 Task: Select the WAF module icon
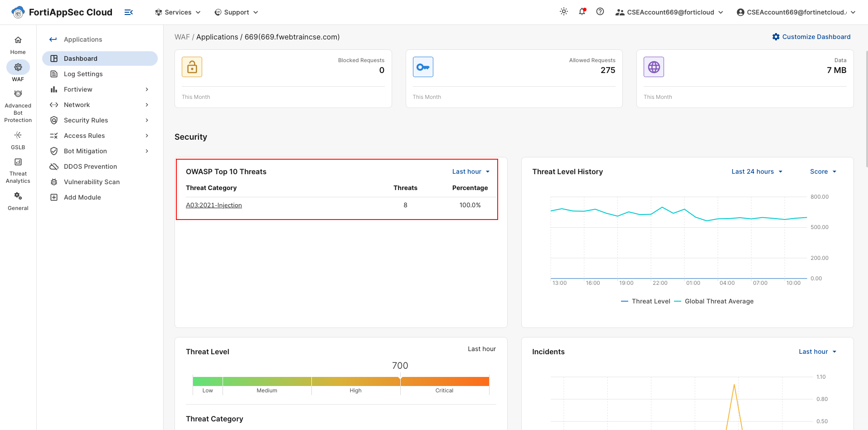pos(18,67)
